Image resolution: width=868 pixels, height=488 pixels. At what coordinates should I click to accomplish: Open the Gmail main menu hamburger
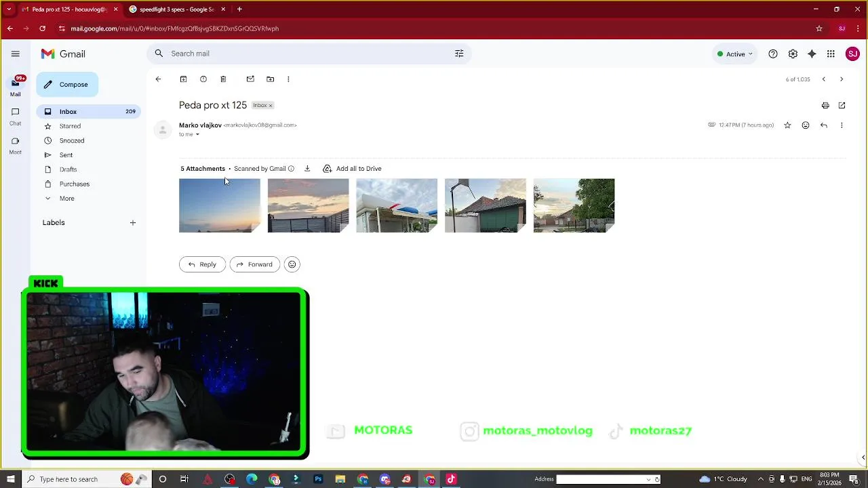point(15,54)
